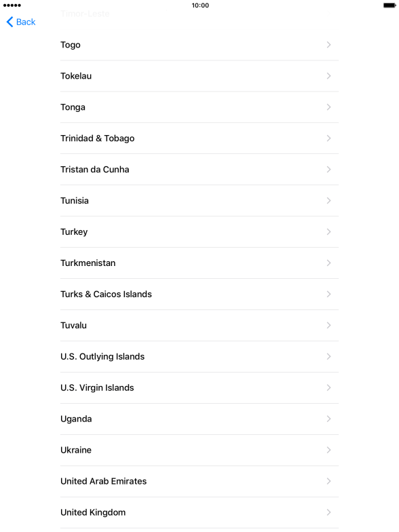Click the chevron on the Turkey row
Image resolution: width=399 pixels, height=532 pixels.
pos(328,232)
